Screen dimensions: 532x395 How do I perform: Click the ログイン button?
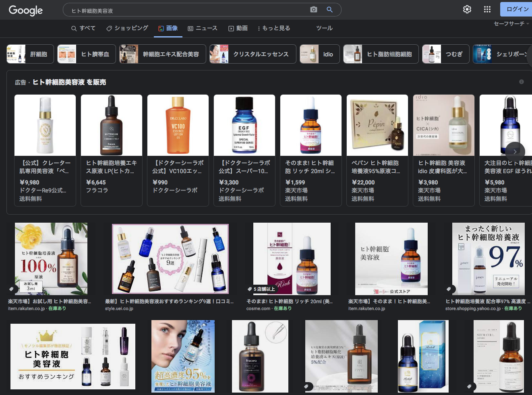point(517,9)
